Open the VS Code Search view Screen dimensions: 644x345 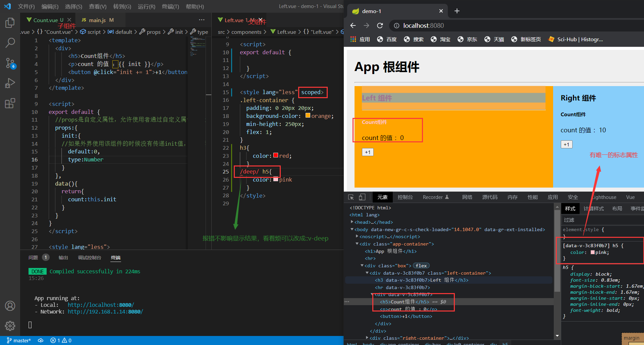click(x=10, y=43)
